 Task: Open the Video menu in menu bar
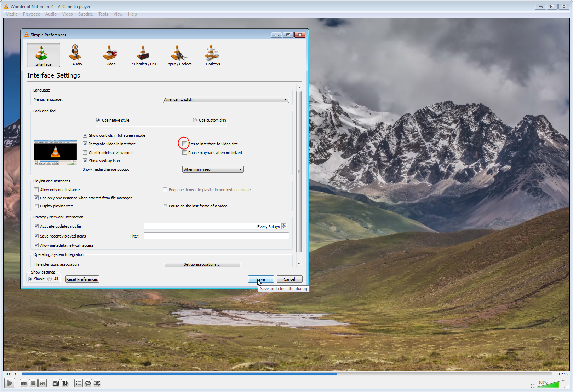(x=68, y=14)
